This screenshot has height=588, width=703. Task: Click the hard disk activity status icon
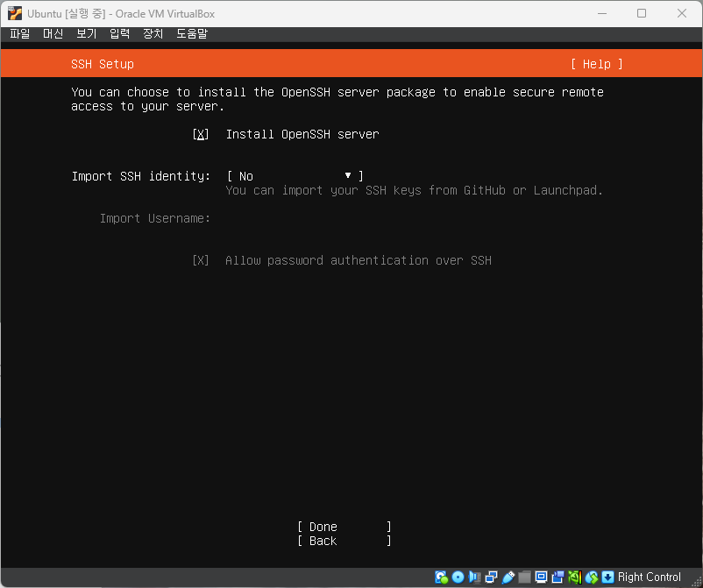441,577
